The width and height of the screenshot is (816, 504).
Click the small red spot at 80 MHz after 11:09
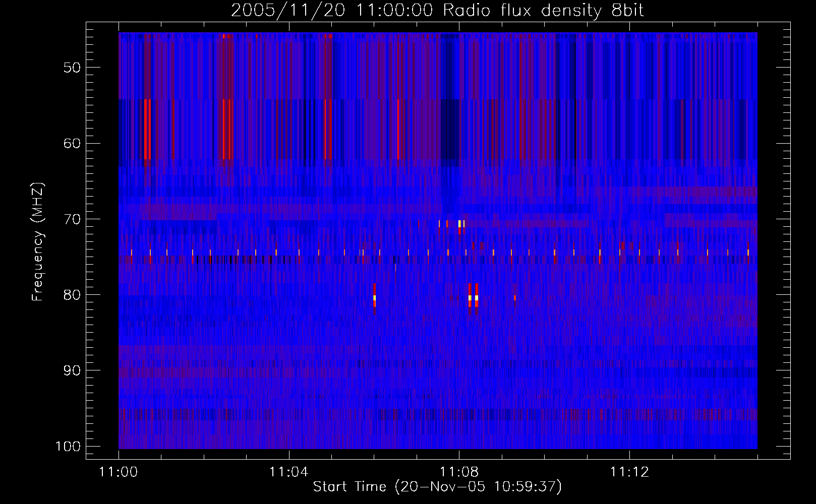tap(515, 298)
